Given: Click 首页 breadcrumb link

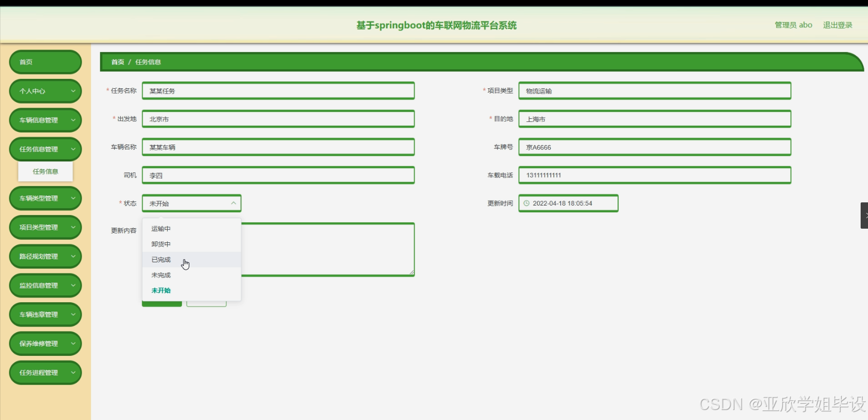Looking at the screenshot, I should pyautogui.click(x=118, y=62).
